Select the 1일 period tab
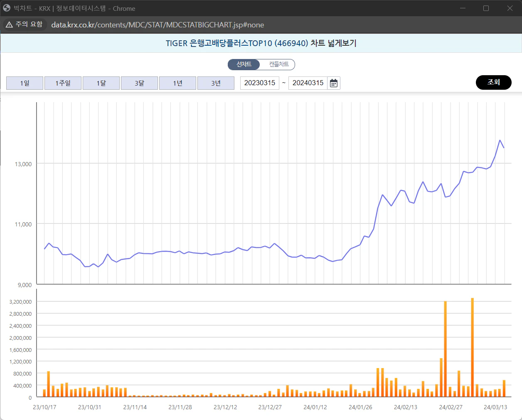 25,83
